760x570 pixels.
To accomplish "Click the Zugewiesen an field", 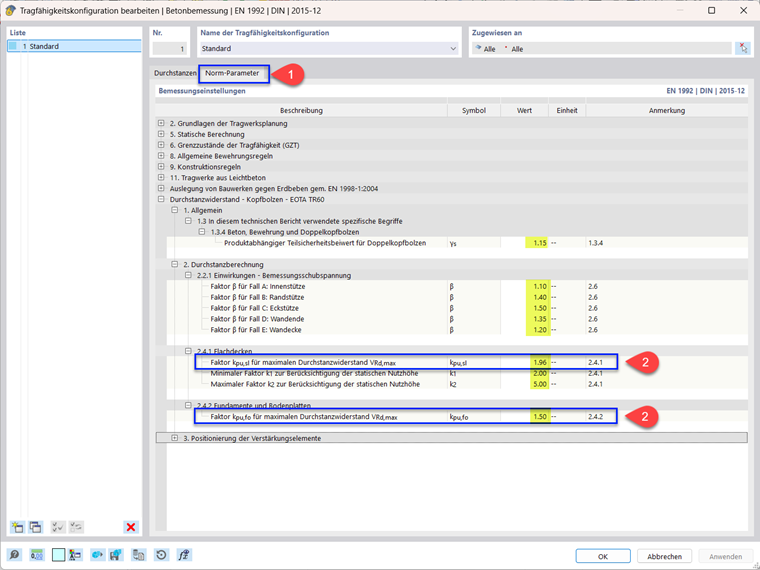I will pos(602,48).
